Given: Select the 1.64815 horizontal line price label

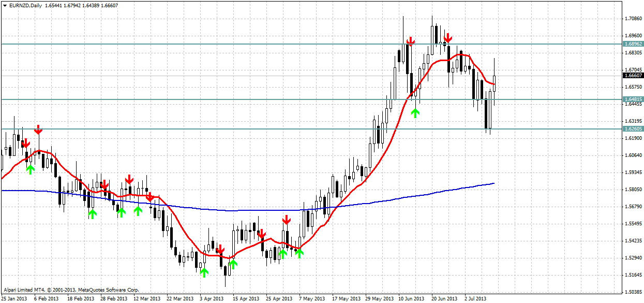Looking at the screenshot, I should (x=633, y=99).
